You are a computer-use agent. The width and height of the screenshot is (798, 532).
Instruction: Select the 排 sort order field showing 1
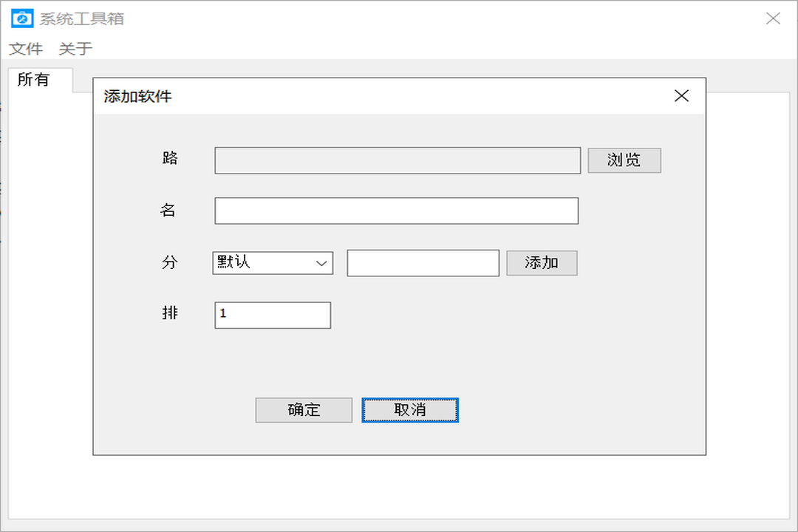(x=273, y=315)
